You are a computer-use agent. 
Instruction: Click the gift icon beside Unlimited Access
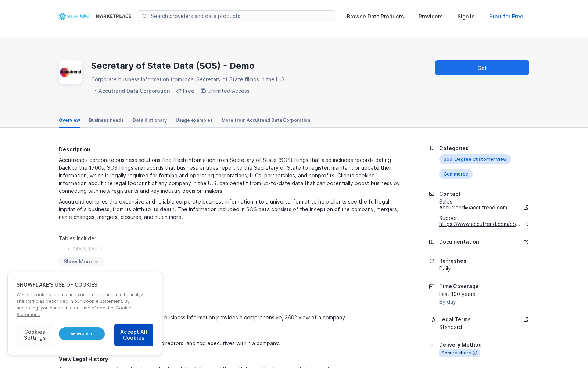pos(203,91)
